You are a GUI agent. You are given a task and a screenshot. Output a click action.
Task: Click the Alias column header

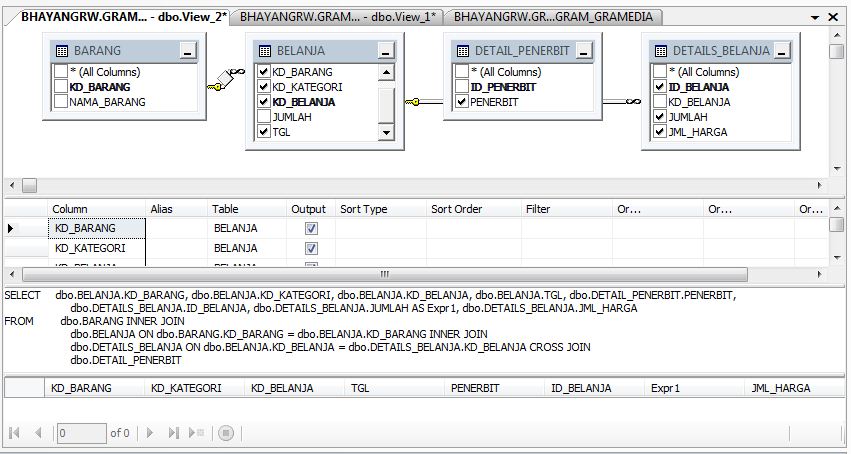coord(176,209)
